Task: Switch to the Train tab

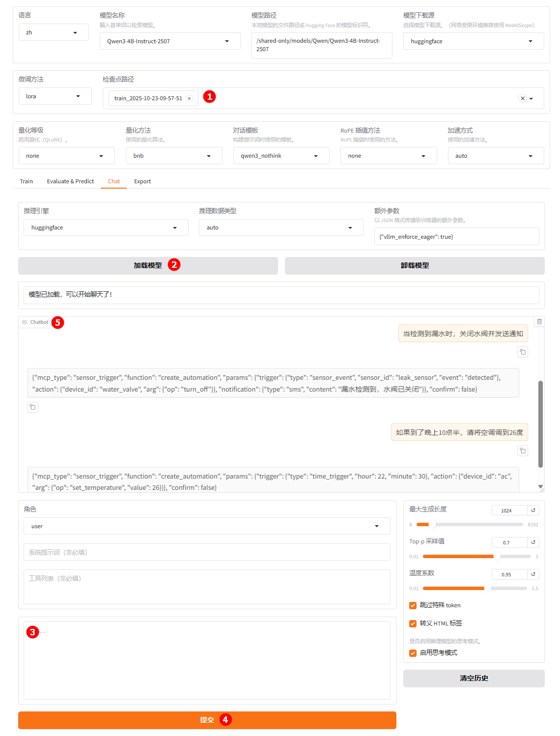Action: [x=27, y=181]
